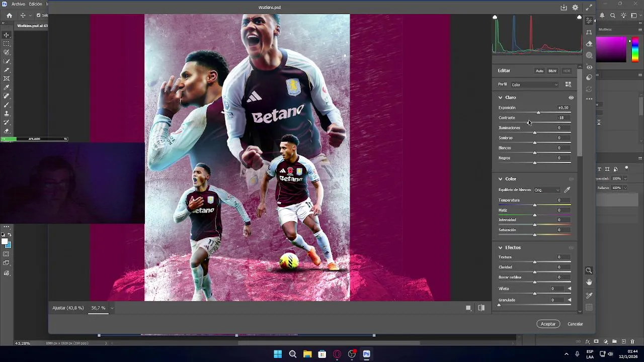Click the Temperatura slider handle
644x362 pixels.
click(535, 205)
